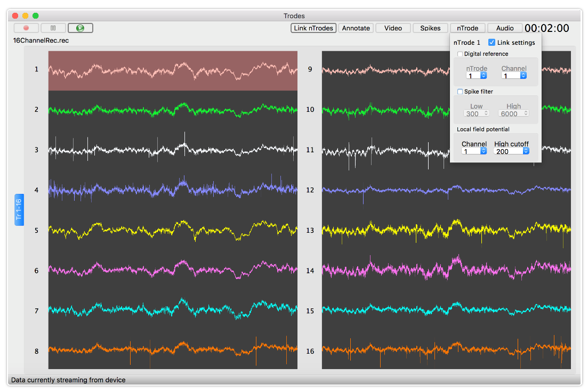
Task: Click the 'Data currently streaming from device' status
Action: (x=68, y=380)
